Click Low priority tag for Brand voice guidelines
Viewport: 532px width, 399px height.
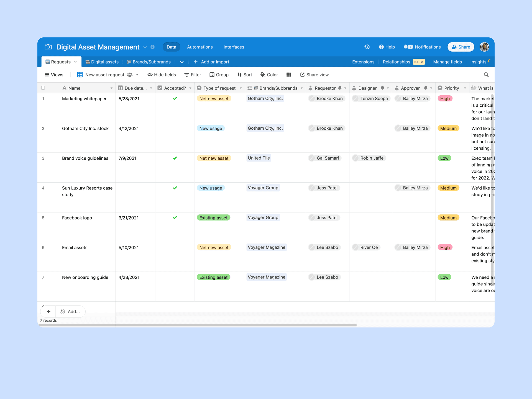(444, 158)
